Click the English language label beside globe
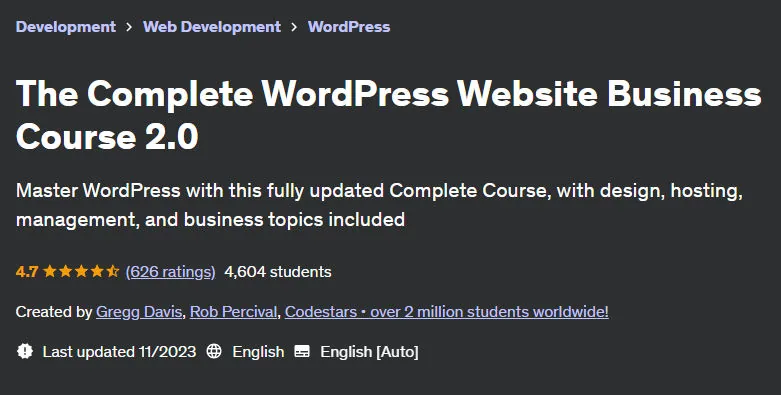Viewport: 781px width, 395px height. coord(258,352)
